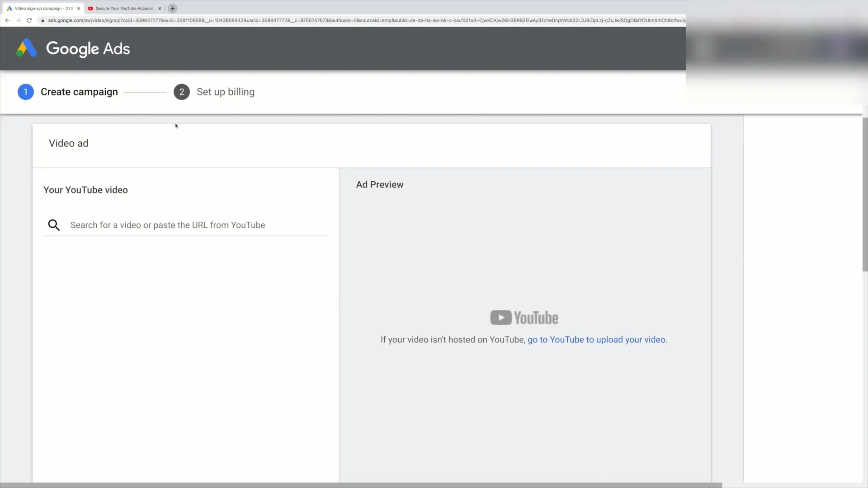The image size is (868, 488).
Task: Click the Ad Preview heading
Action: (x=380, y=184)
